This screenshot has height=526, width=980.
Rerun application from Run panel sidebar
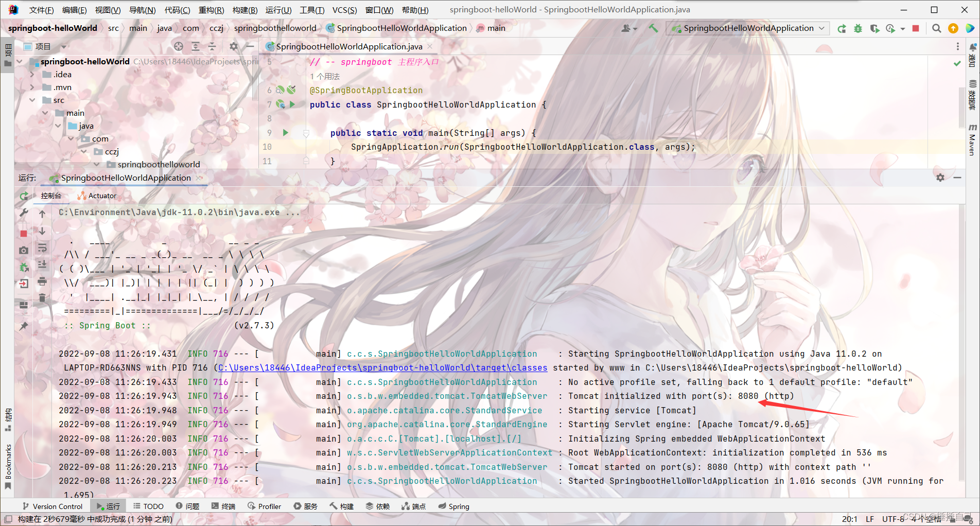coord(24,196)
